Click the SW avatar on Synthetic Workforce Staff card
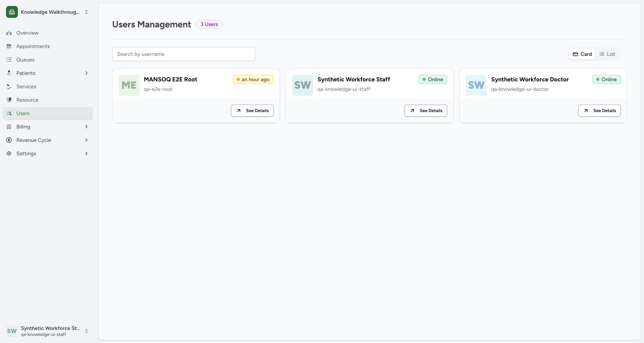This screenshot has width=644, height=343. point(303,85)
